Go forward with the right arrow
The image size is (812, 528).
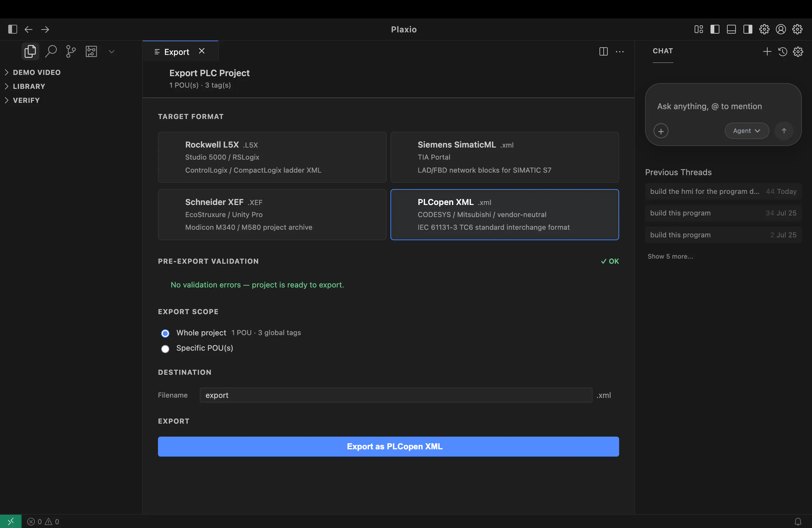45,30
